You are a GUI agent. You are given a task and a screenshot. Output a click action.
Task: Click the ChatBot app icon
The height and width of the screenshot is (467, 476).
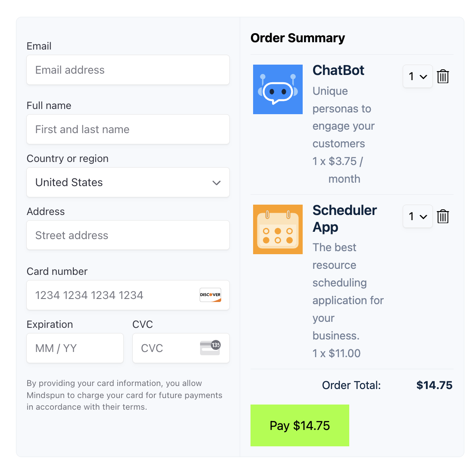pos(278,89)
